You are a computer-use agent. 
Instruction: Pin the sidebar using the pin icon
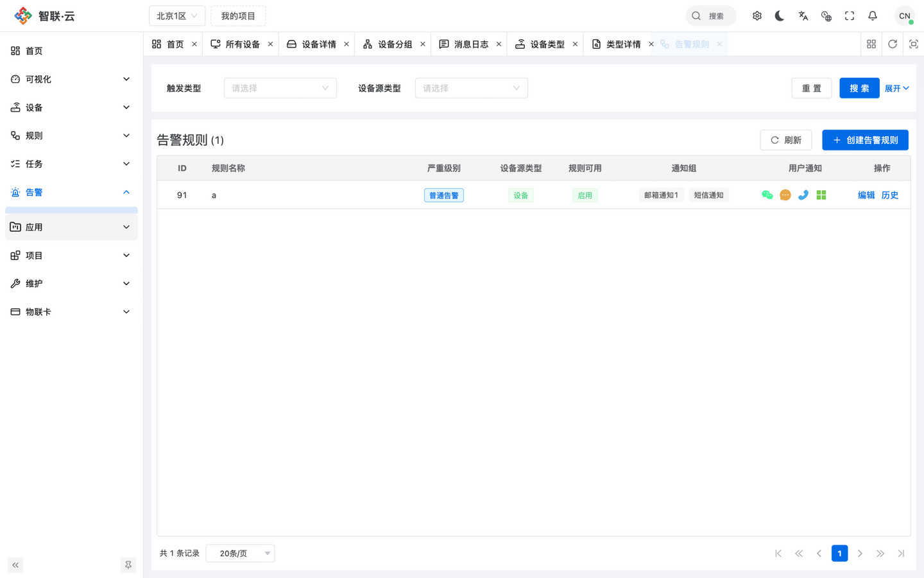128,565
